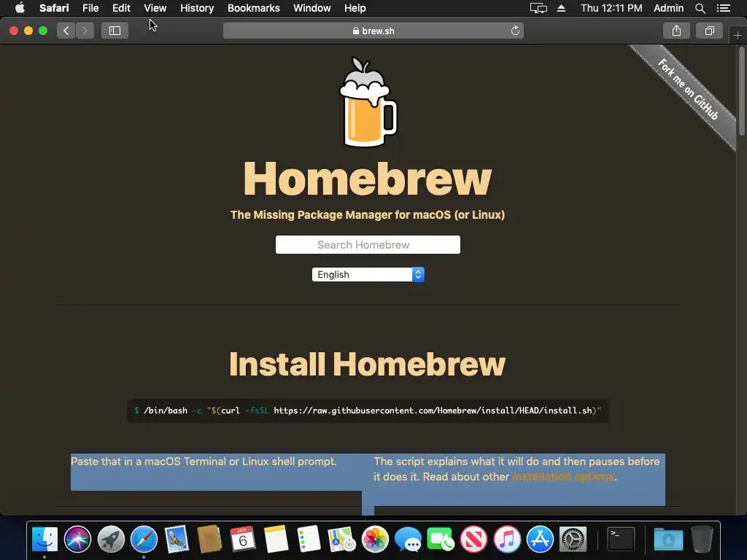Open the Window menu
The width and height of the screenshot is (747, 560).
(312, 8)
